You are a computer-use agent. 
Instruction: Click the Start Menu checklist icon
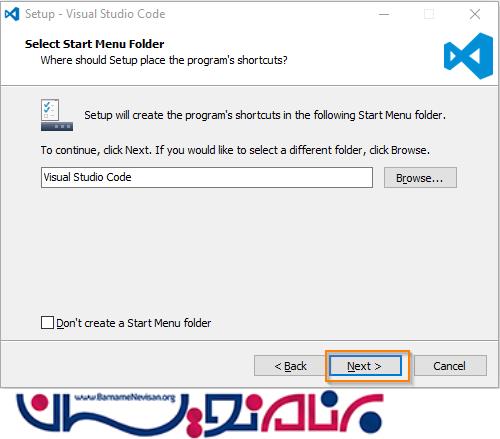point(57,115)
